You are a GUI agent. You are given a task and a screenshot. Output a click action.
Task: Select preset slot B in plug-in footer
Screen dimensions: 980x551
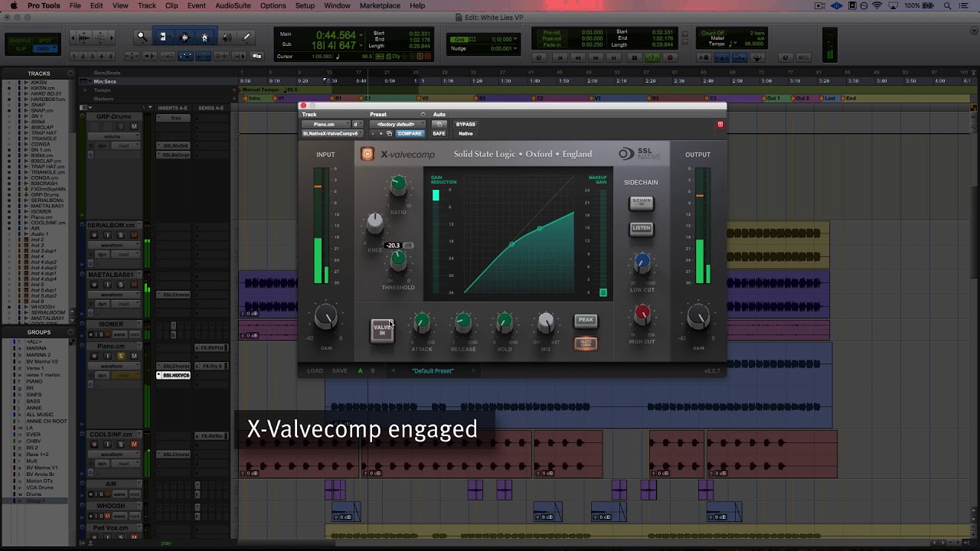[x=373, y=371]
